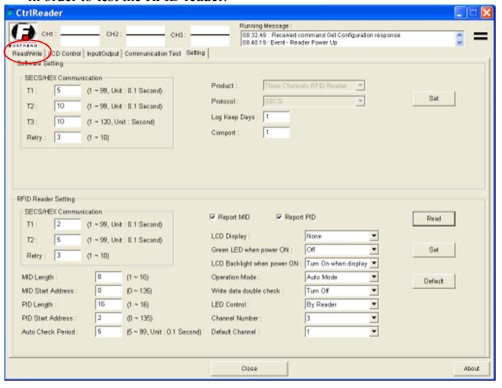Open the Input/Output tab
502x388 pixels.
[x=103, y=54]
